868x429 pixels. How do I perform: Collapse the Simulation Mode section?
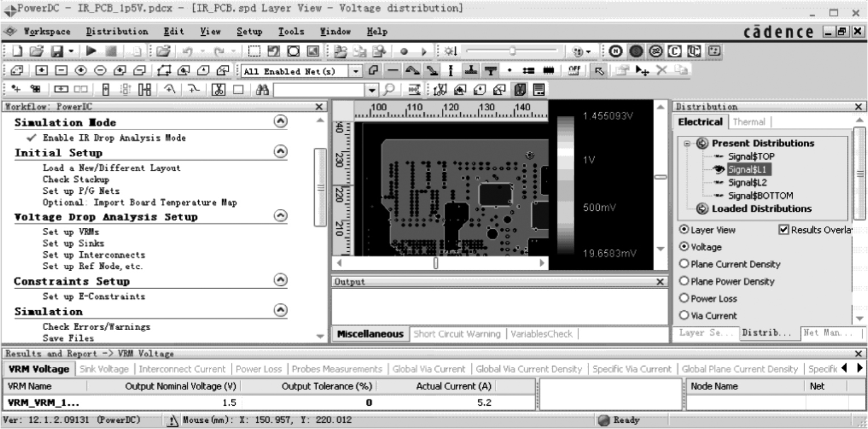coord(280,122)
